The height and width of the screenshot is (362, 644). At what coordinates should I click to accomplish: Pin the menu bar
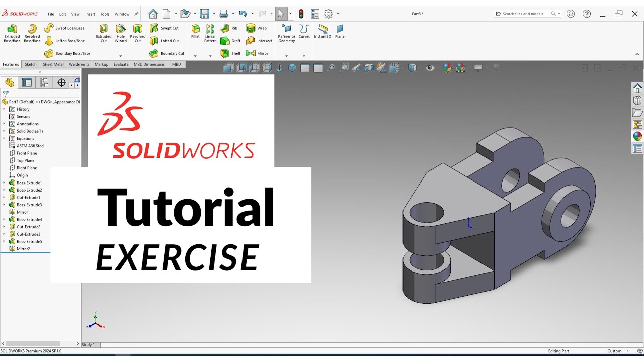click(x=136, y=14)
